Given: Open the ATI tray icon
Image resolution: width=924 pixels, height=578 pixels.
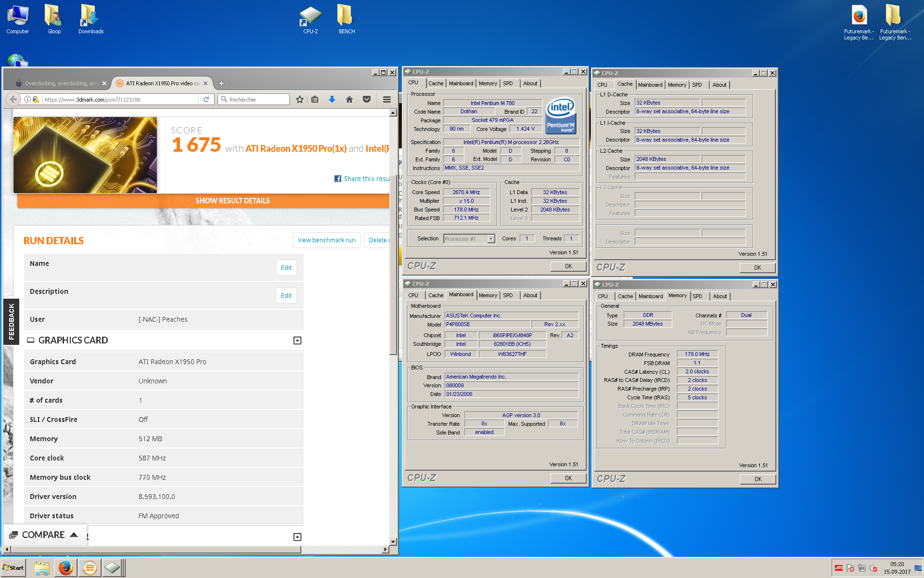Looking at the screenshot, I should point(839,568).
